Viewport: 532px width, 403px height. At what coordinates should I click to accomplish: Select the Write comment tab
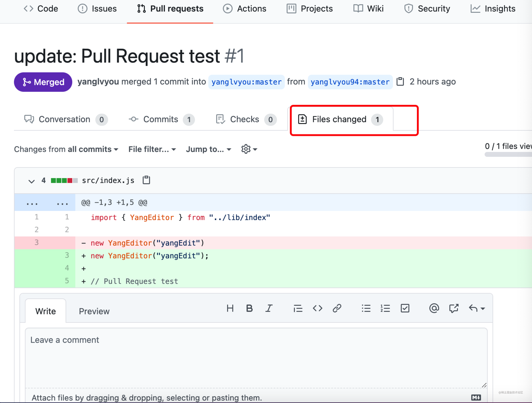pos(45,311)
